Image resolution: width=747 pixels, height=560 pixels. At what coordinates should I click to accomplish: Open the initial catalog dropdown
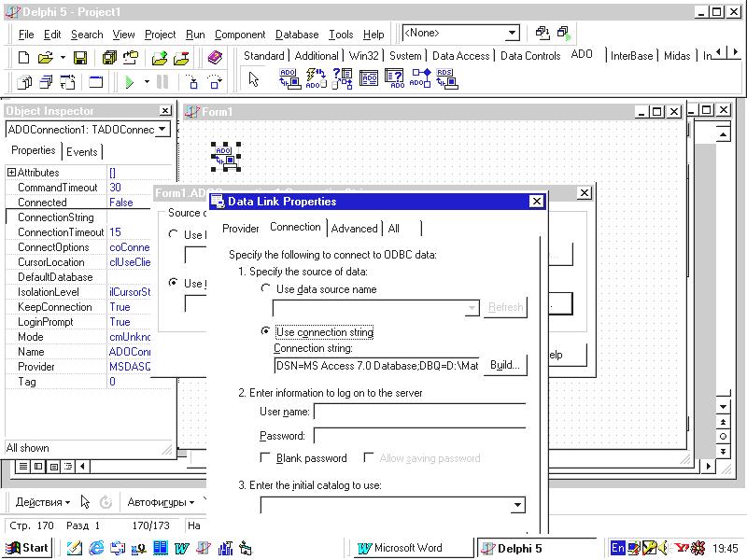517,505
